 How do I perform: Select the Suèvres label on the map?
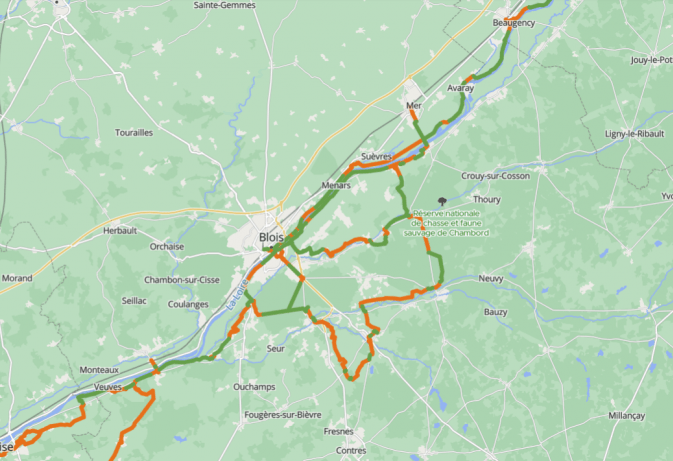click(x=376, y=157)
